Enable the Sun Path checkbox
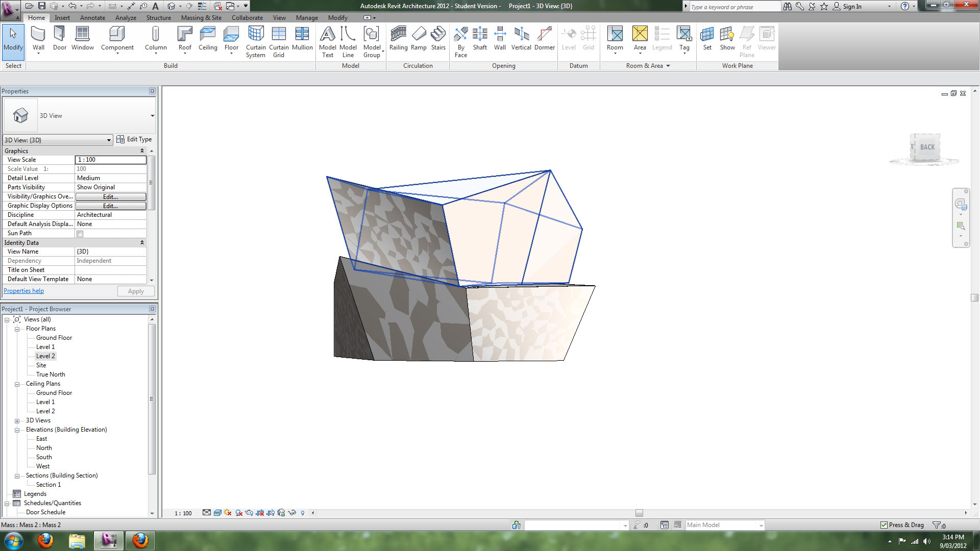This screenshot has height=551, width=980. pos(80,234)
